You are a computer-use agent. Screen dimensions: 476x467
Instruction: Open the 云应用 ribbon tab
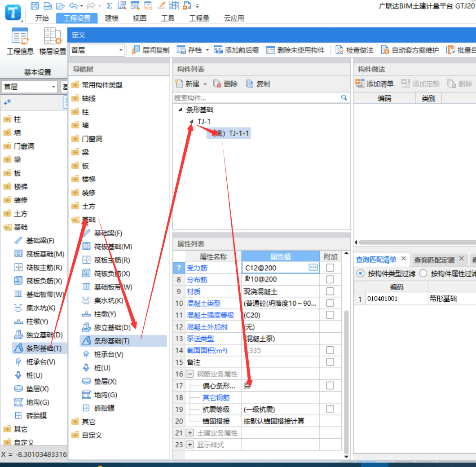point(234,18)
